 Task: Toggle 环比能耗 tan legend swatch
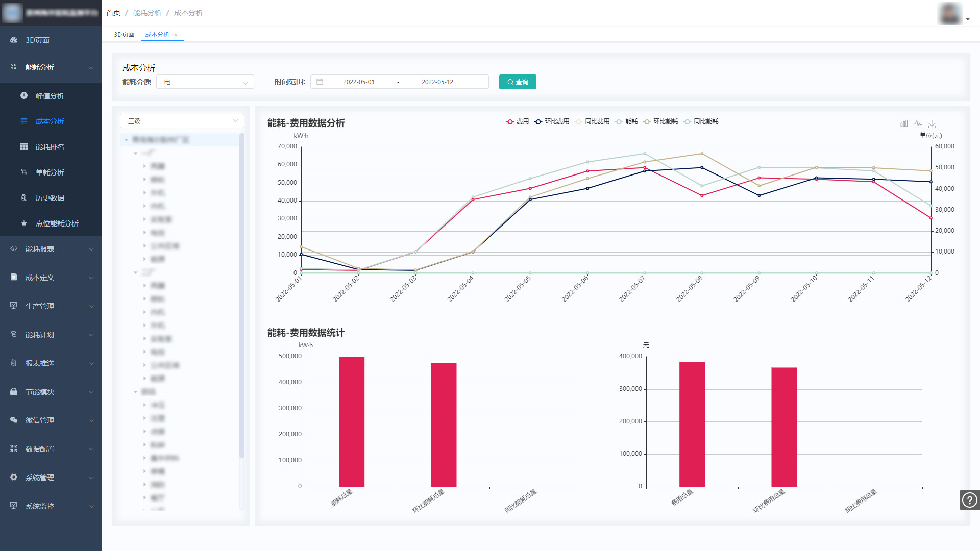click(x=647, y=121)
